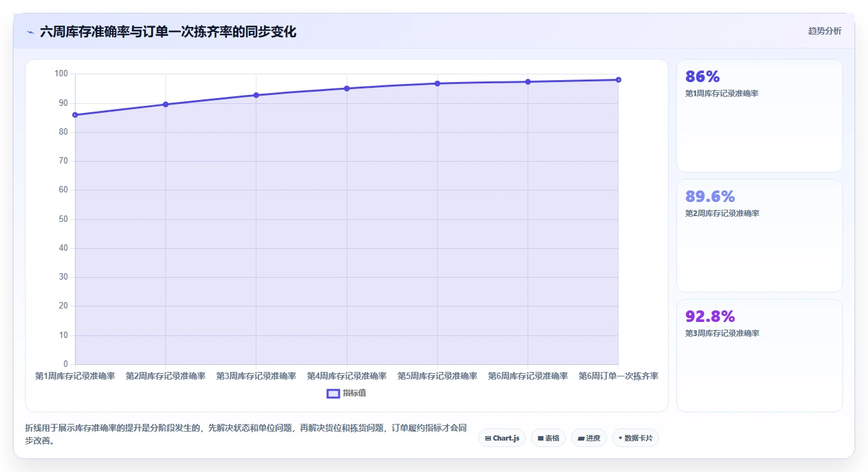Click the data point for 第4周库存记录准确率

(347, 88)
